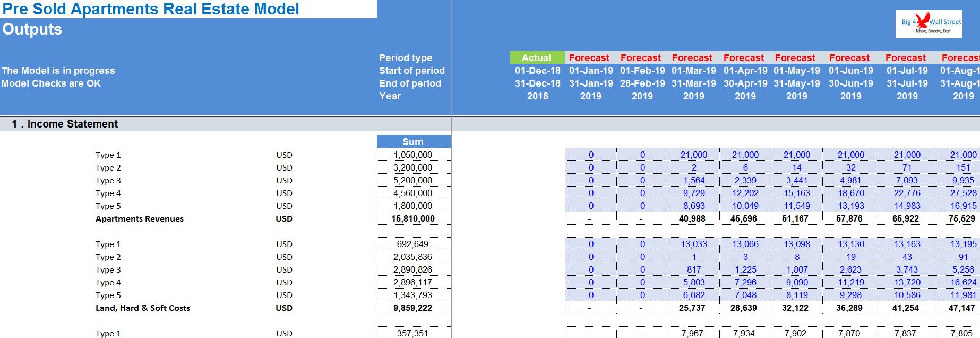This screenshot has width=980, height=338.
Task: Select revenue total 45,596 for April
Action: click(x=745, y=218)
